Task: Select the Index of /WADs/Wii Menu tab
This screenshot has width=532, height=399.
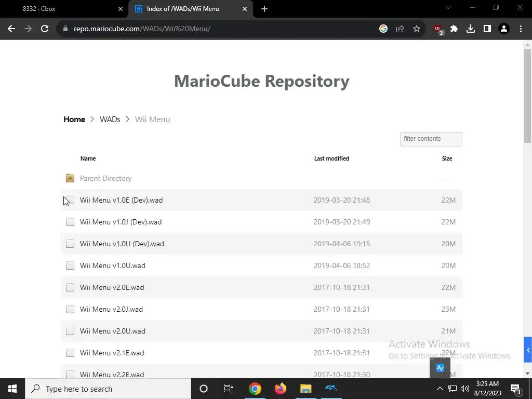Action: (x=191, y=9)
